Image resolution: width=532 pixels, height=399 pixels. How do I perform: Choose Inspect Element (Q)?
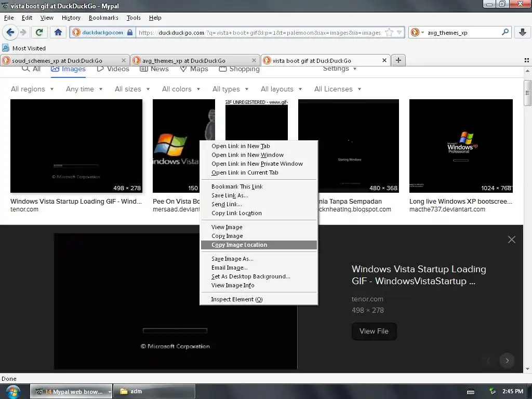259,299
